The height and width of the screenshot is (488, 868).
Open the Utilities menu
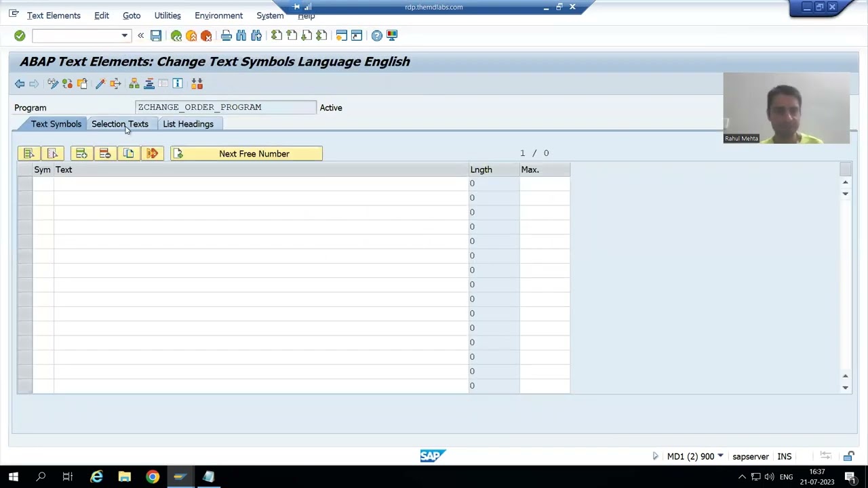(167, 16)
